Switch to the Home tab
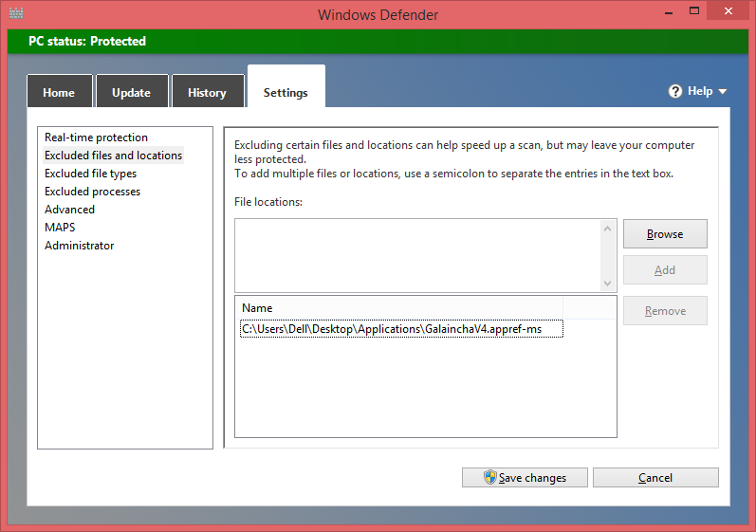 (59, 92)
